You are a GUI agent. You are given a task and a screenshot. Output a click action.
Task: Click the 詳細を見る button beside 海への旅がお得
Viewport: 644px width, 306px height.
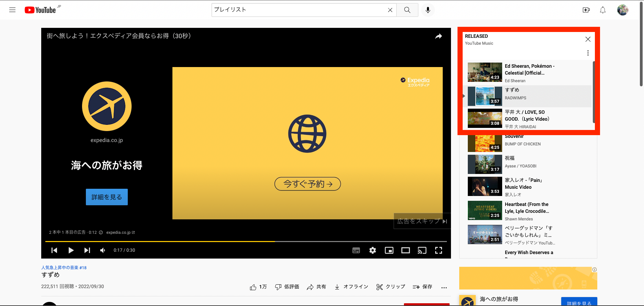coord(579,302)
